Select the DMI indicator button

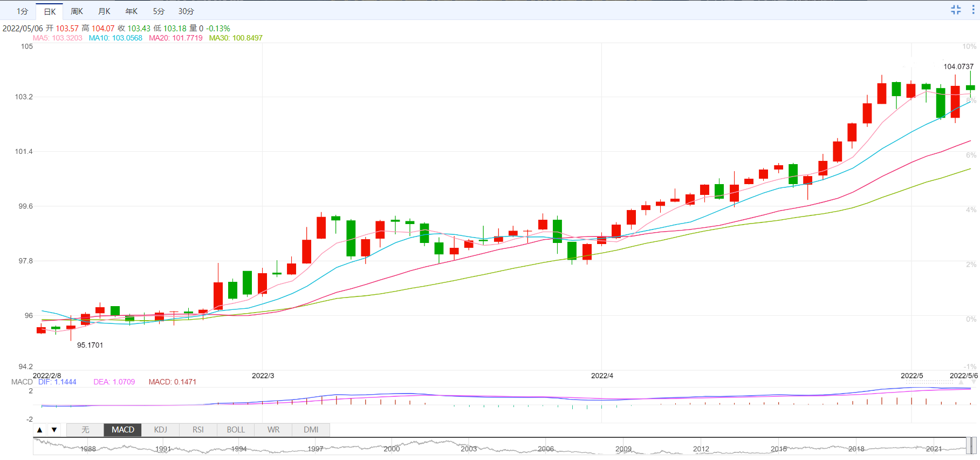click(311, 430)
